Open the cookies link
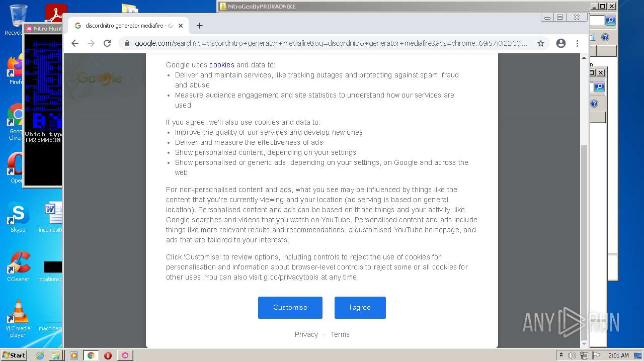The height and width of the screenshot is (362, 644). tap(222, 65)
